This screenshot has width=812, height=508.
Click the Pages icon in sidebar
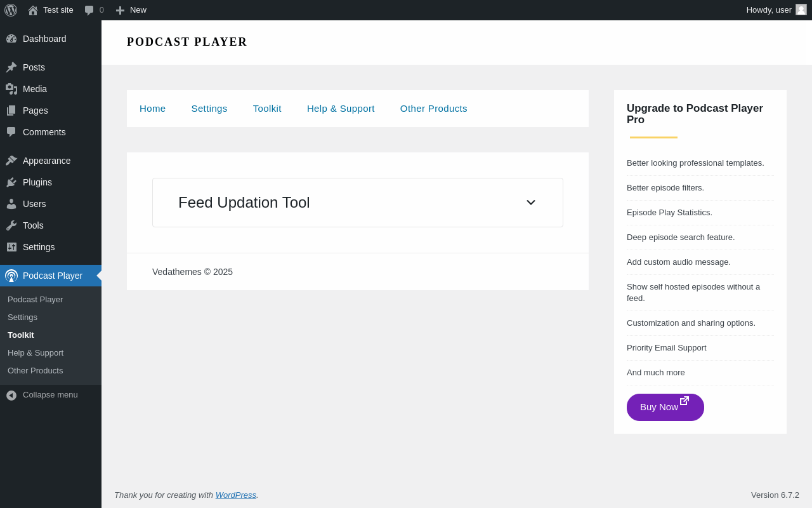click(x=11, y=110)
